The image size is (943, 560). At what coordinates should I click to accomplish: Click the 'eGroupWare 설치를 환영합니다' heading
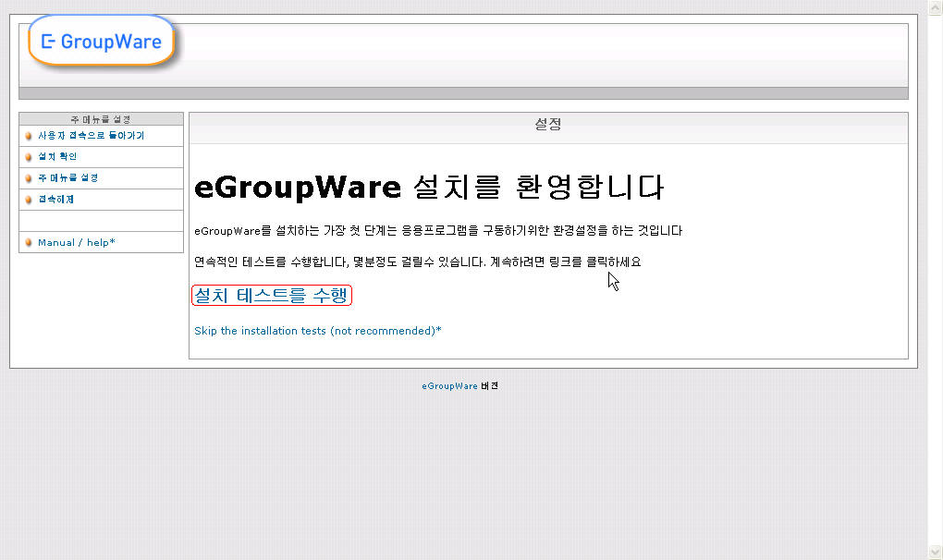tap(429, 187)
